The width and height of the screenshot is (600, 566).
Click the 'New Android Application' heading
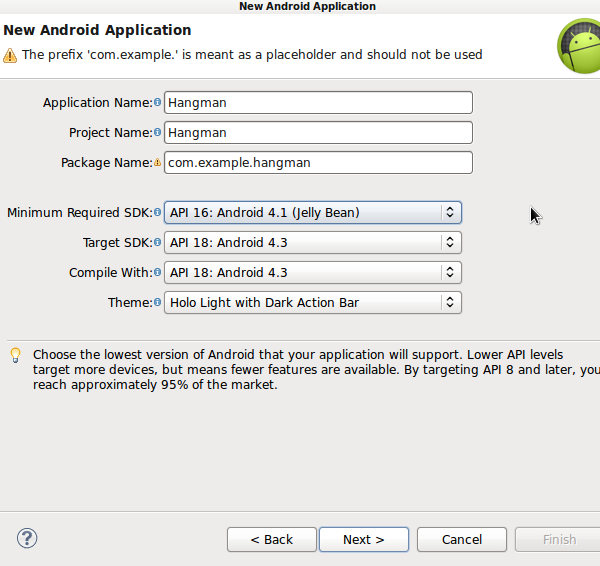(x=97, y=30)
